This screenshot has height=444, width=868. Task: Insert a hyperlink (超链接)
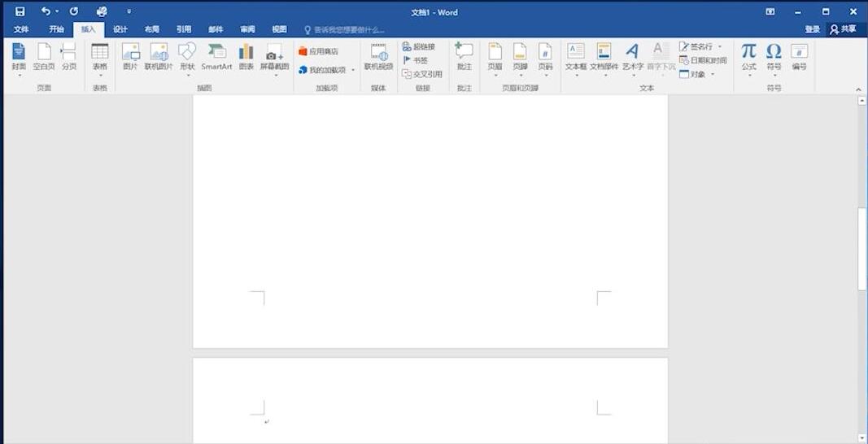point(419,47)
